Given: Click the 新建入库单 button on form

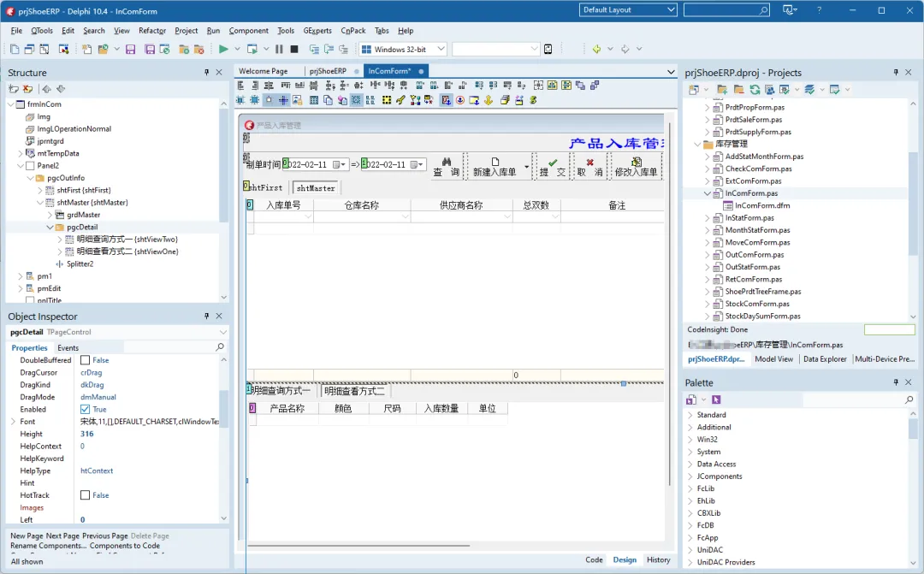Looking at the screenshot, I should point(495,166).
